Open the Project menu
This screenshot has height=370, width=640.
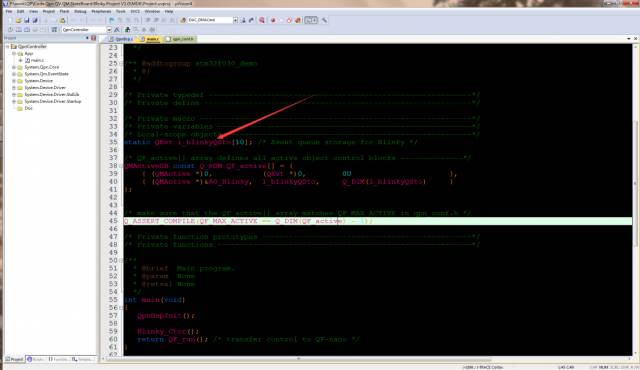(x=49, y=11)
